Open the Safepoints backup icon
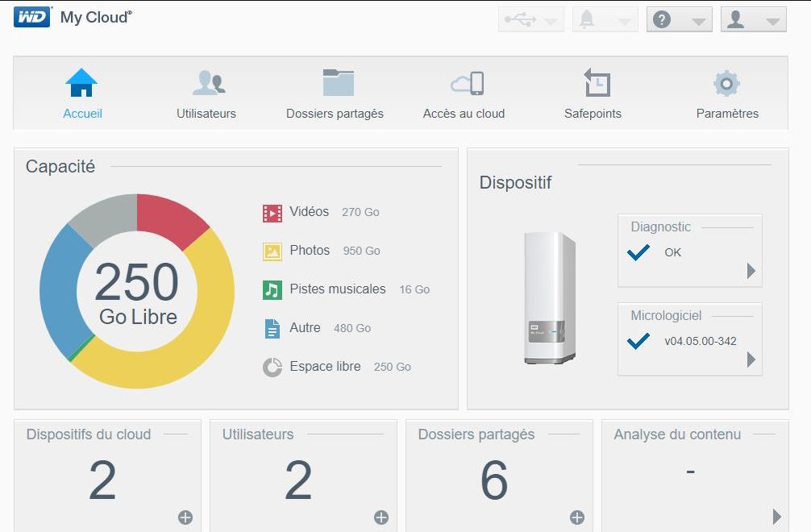Viewport: 811px width, 532px height. (597, 82)
